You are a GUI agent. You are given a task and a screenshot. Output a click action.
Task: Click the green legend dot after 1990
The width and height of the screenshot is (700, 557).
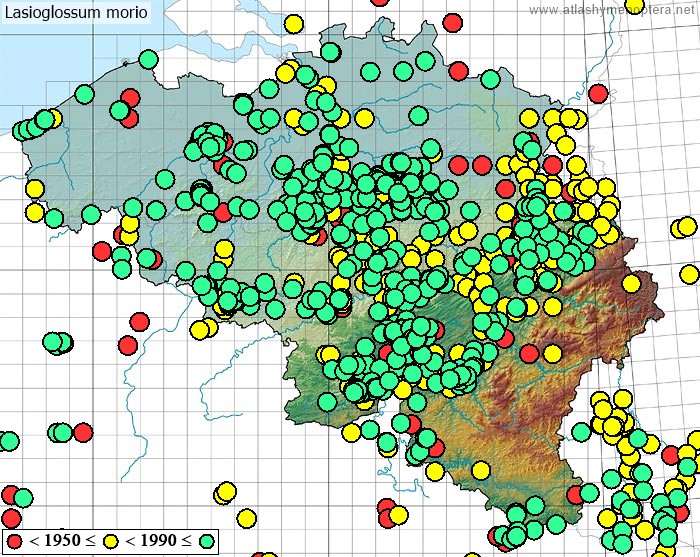coord(207,541)
